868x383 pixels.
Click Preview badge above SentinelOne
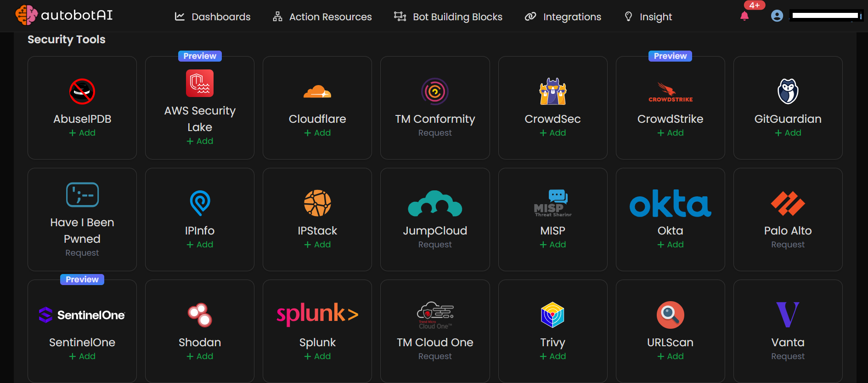(x=82, y=280)
